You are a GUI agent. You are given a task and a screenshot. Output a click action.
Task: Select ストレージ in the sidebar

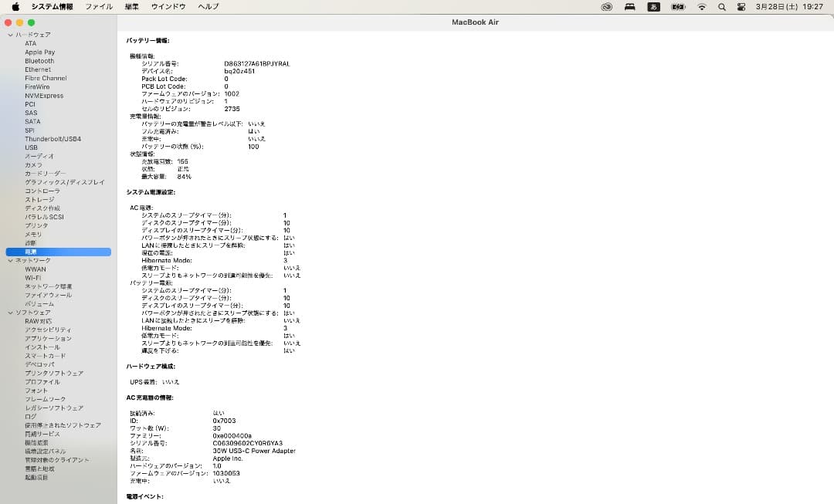pos(39,199)
